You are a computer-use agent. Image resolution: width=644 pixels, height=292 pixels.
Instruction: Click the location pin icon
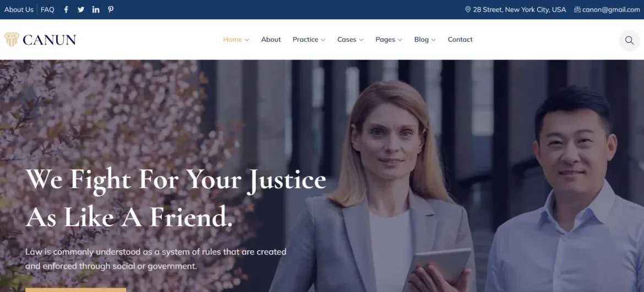(468, 9)
